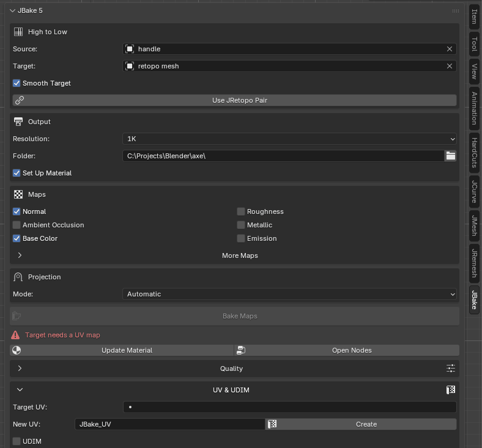The width and height of the screenshot is (482, 448).
Task: Click the New UV name field
Action: 170,424
